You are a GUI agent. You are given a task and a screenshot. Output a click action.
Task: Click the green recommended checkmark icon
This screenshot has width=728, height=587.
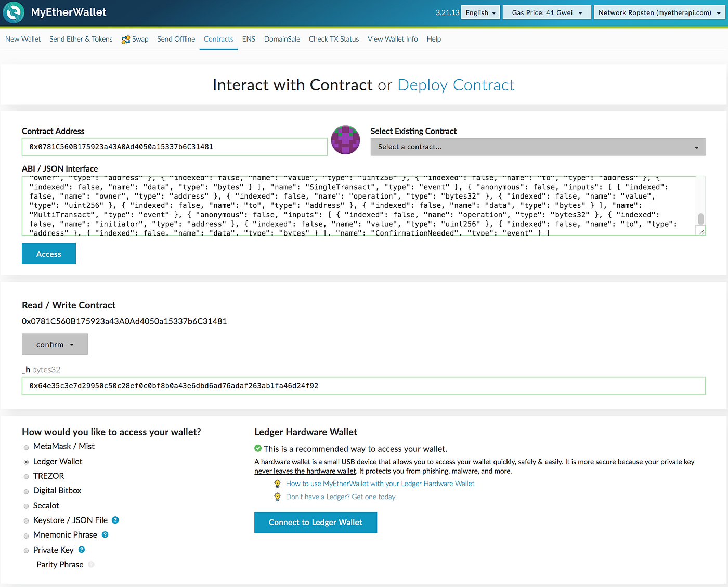pyautogui.click(x=258, y=448)
